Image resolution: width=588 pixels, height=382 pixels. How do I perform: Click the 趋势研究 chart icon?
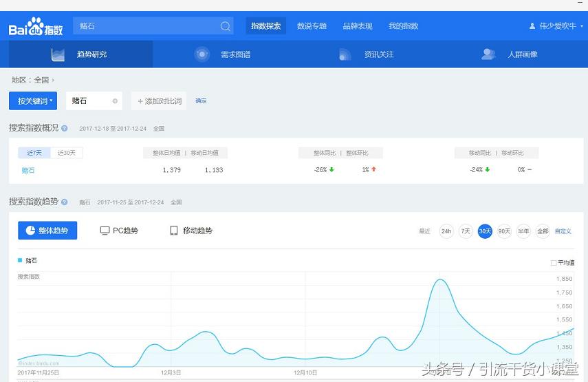58,54
